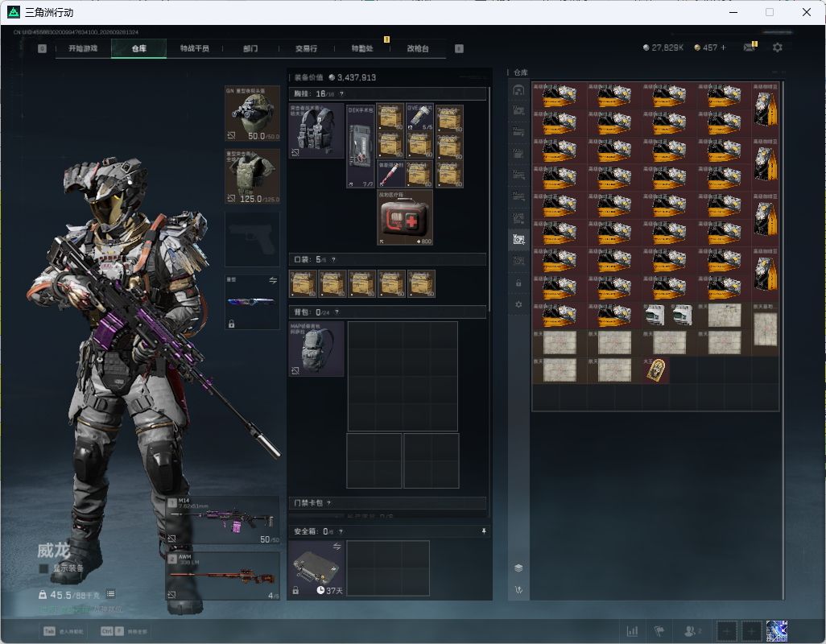Add a teammate in the first plus slot
826x644 pixels.
click(x=726, y=631)
